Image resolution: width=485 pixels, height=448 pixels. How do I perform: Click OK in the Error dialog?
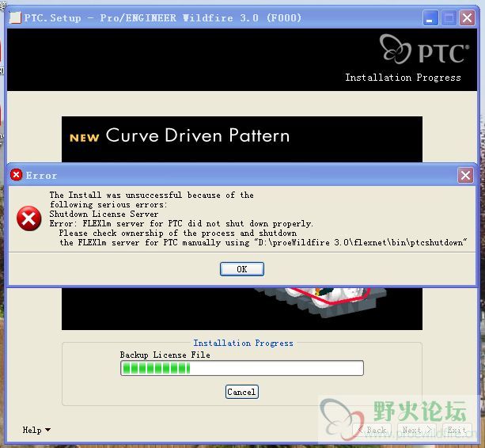(242, 269)
